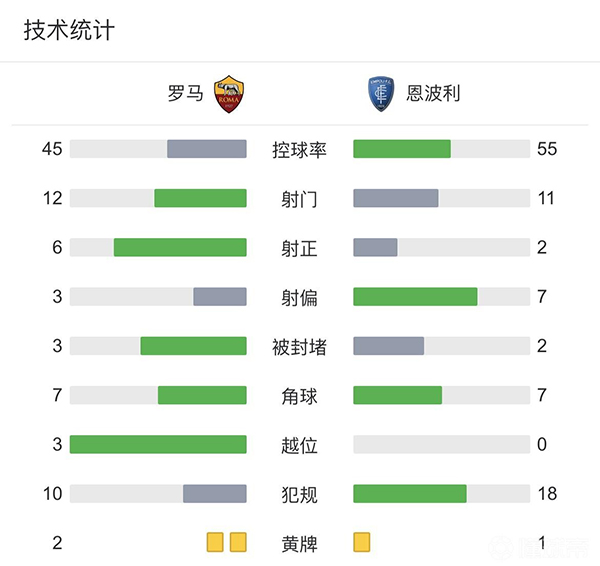600x566 pixels.
Task: Click Empoli's empty offside bar showing 0
Action: 441,444
